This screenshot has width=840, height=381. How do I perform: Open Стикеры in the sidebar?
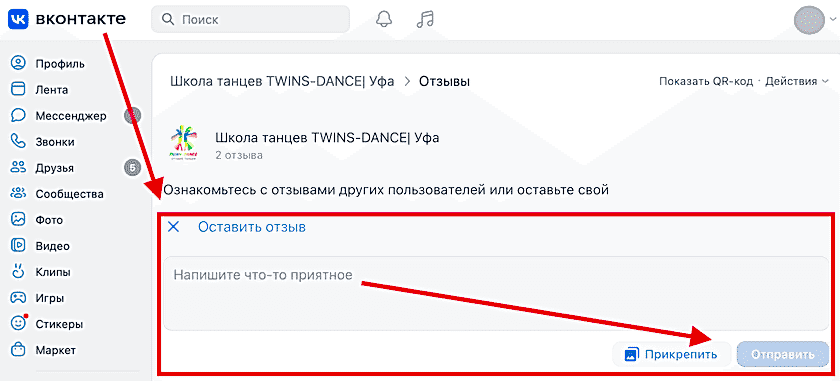(x=59, y=324)
